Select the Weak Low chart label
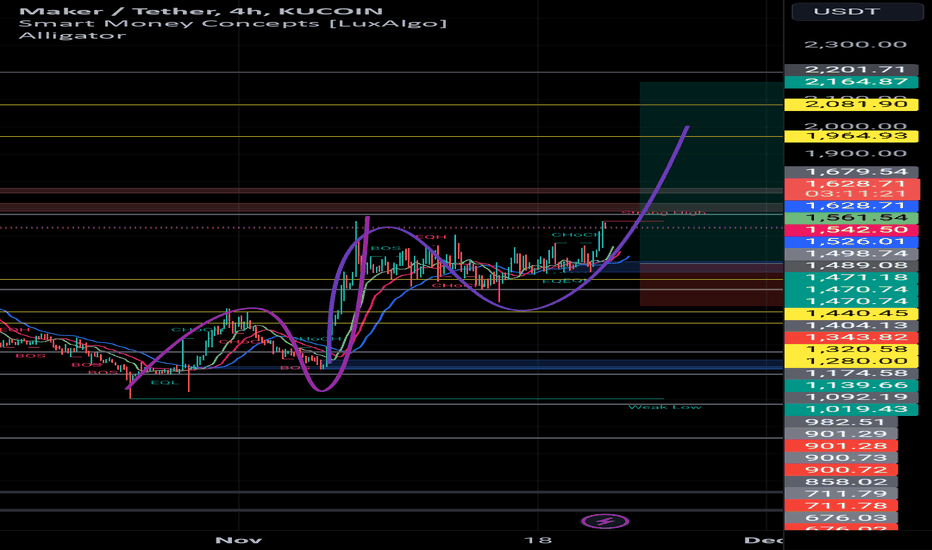The height and width of the screenshot is (550, 932). [665, 407]
